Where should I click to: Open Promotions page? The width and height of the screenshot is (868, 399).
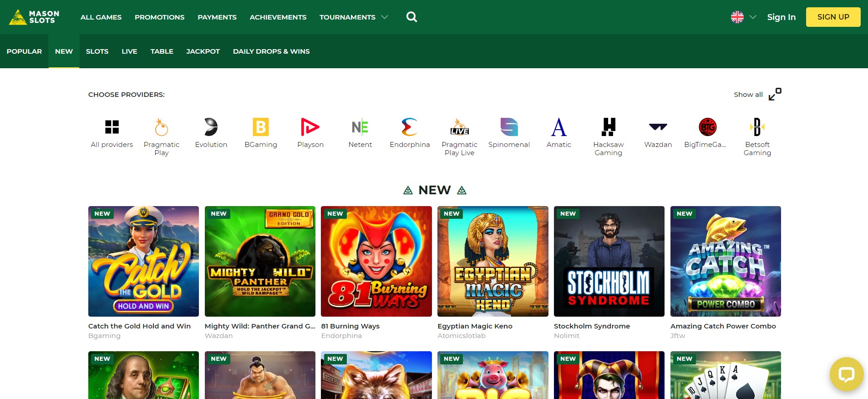160,17
